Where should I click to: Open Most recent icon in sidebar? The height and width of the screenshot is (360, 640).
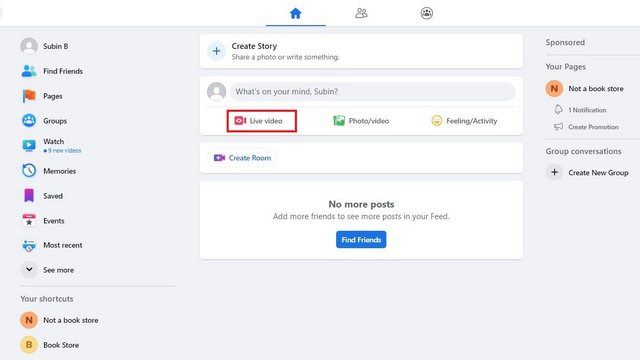[29, 245]
